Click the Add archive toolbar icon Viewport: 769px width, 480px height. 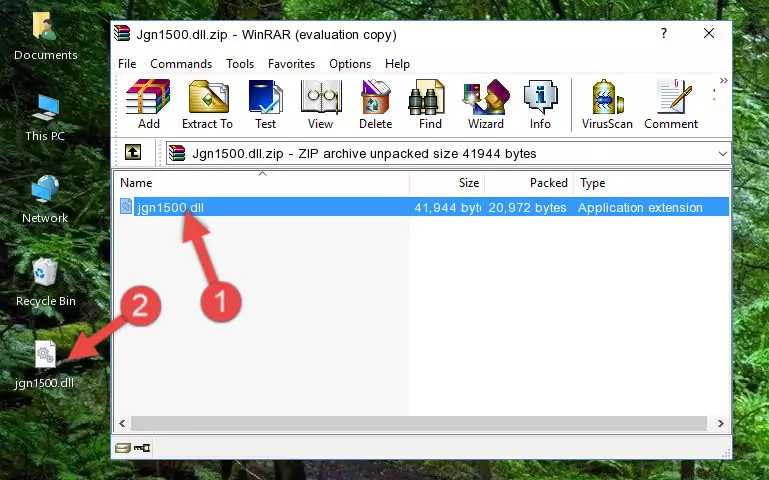tap(148, 104)
